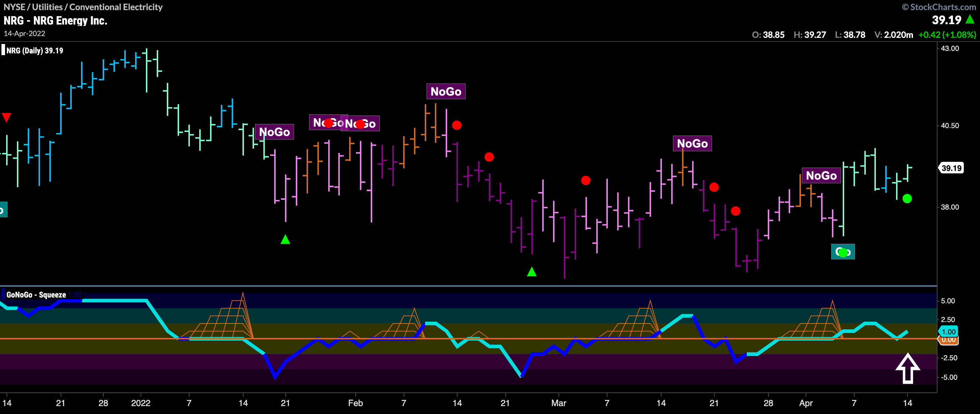Click the Feb date axis label
980x414 pixels.
[x=355, y=403]
